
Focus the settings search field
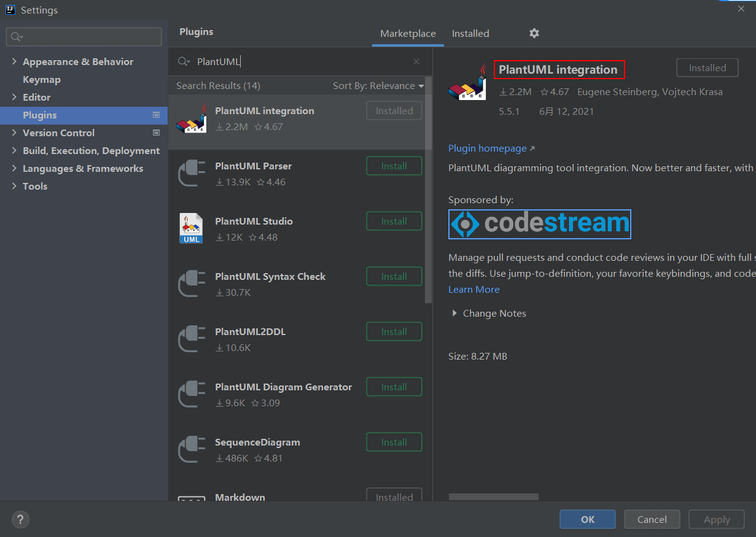(84, 37)
